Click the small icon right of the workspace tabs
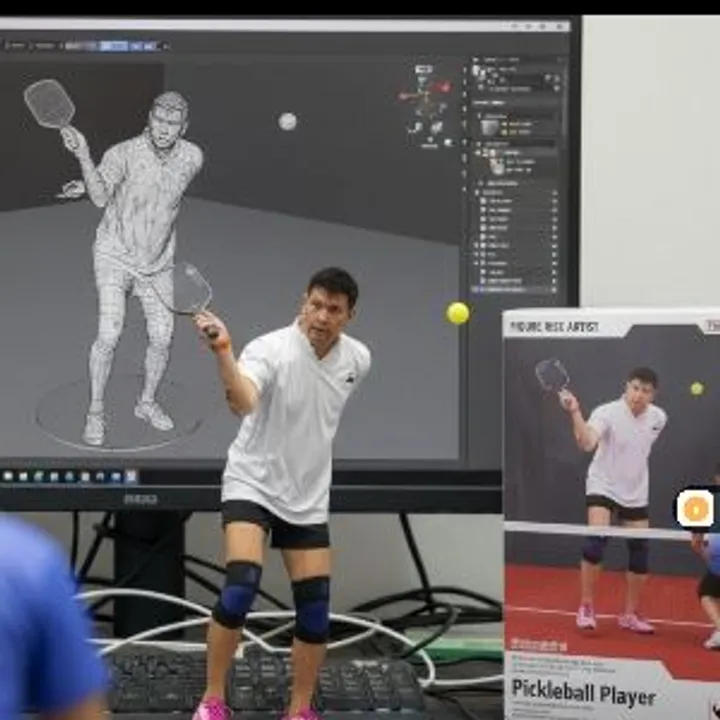The height and width of the screenshot is (720, 720). 165,45
